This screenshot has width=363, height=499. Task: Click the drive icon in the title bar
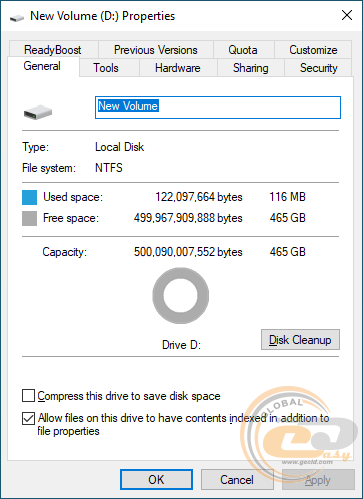(x=17, y=17)
